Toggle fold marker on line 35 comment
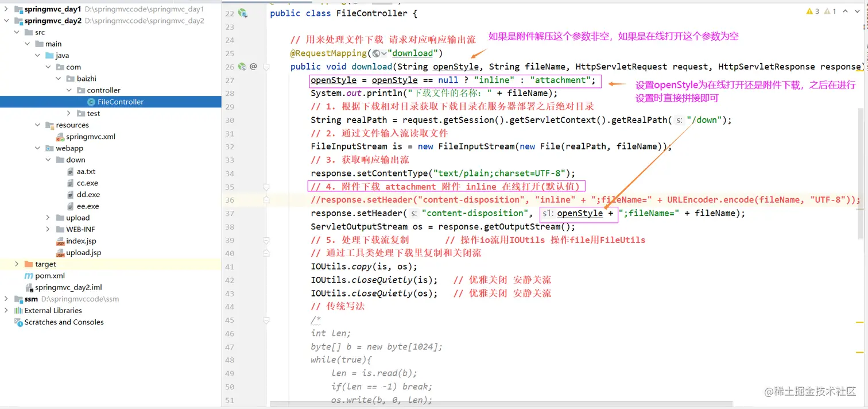Viewport: 868px width, 409px height. pyautogui.click(x=266, y=187)
